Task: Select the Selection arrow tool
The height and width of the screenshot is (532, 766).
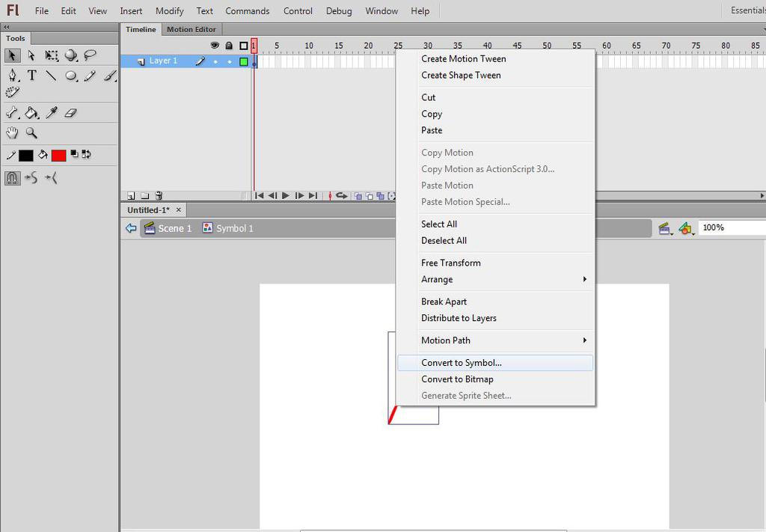Action: click(x=12, y=55)
